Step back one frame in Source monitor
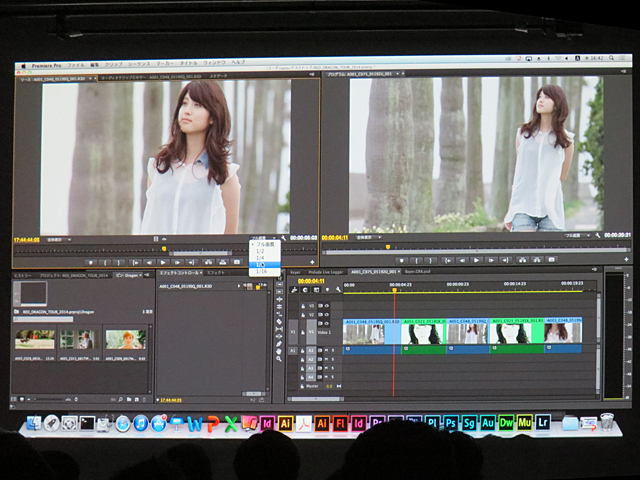Screen dimensions: 640x480 [x=149, y=262]
